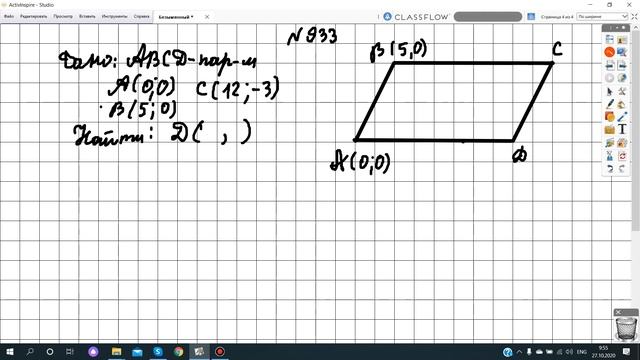Open the clock and date flyout
Viewport: 640px width, 360px height.
(604, 352)
